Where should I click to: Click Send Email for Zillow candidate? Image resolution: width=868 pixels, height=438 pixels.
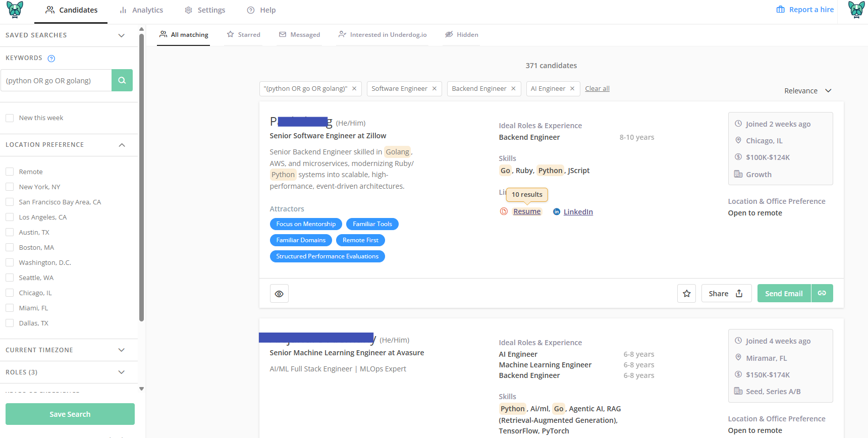(784, 293)
